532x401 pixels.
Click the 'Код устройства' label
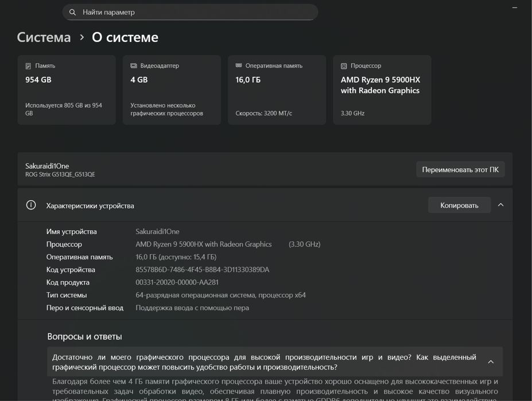coord(71,270)
